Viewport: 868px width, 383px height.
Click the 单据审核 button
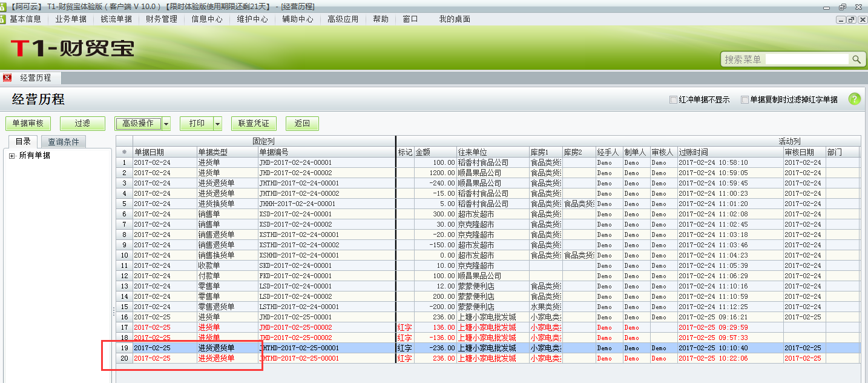(x=28, y=123)
